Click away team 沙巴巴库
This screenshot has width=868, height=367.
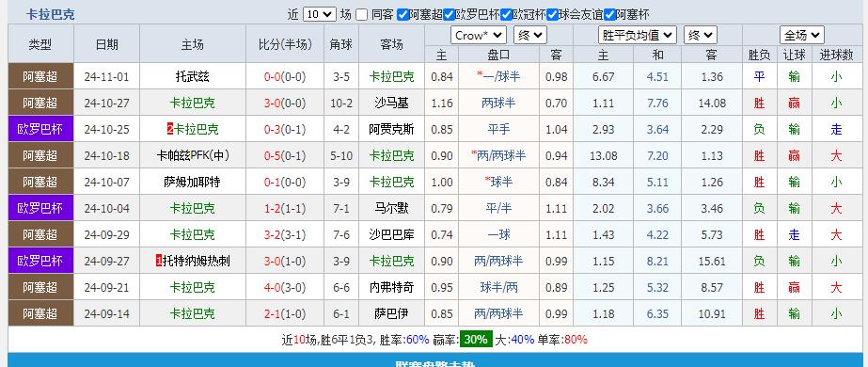(391, 234)
